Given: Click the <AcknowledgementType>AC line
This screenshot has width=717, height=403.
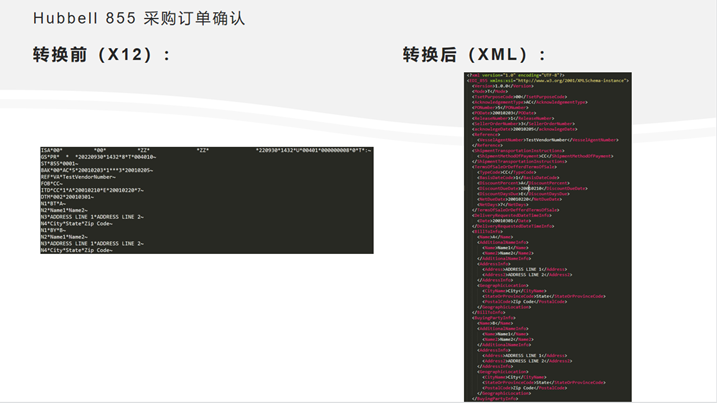Looking at the screenshot, I should [x=530, y=102].
